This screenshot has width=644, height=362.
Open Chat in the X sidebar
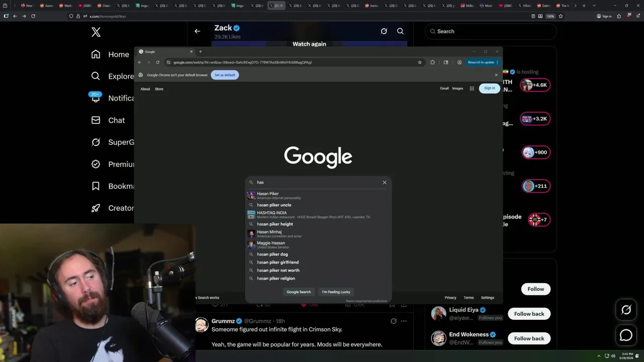pyautogui.click(x=108, y=120)
